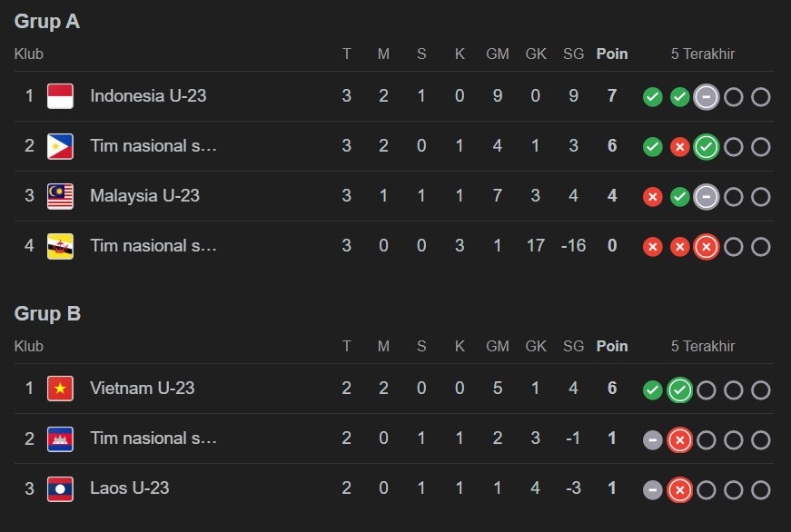This screenshot has height=532, width=791.
Task: Click the Indonesia U-23 flag icon
Action: [x=60, y=96]
